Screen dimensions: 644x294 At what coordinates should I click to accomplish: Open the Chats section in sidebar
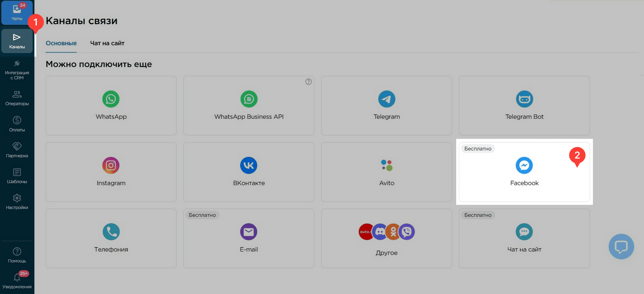17,13
